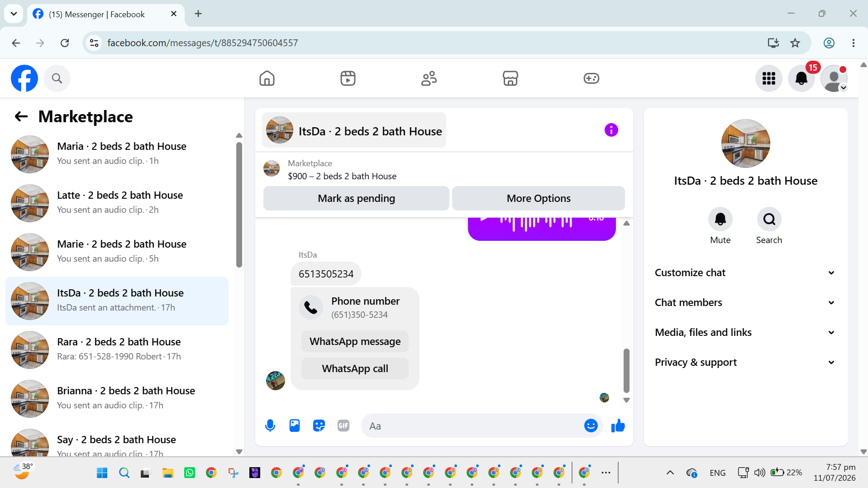The image size is (868, 488).
Task: Expand Customize chat section
Action: pyautogui.click(x=745, y=273)
